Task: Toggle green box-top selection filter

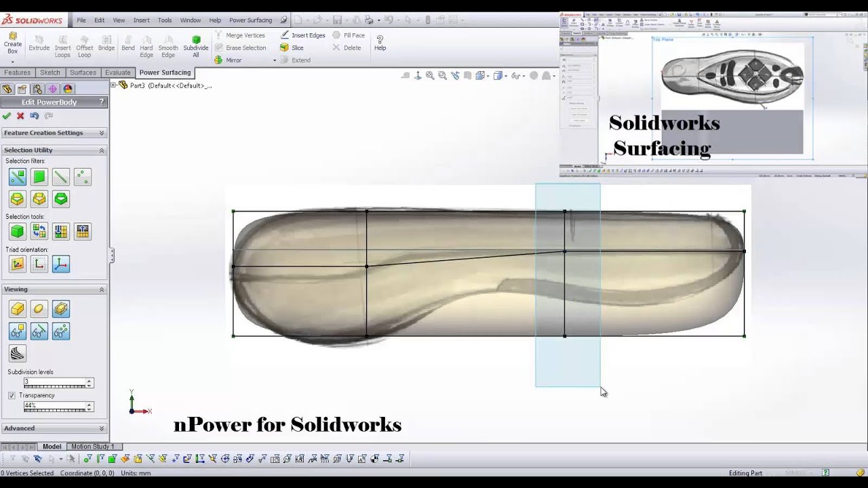Action: 61,199
